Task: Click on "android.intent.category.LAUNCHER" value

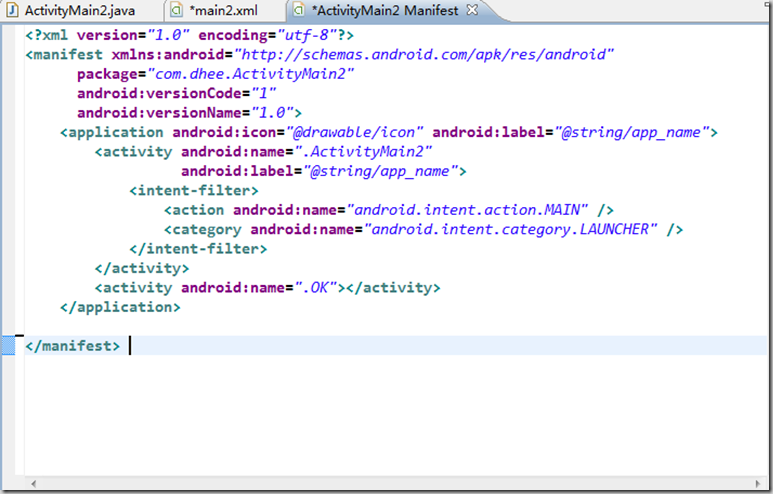Action: [x=510, y=230]
